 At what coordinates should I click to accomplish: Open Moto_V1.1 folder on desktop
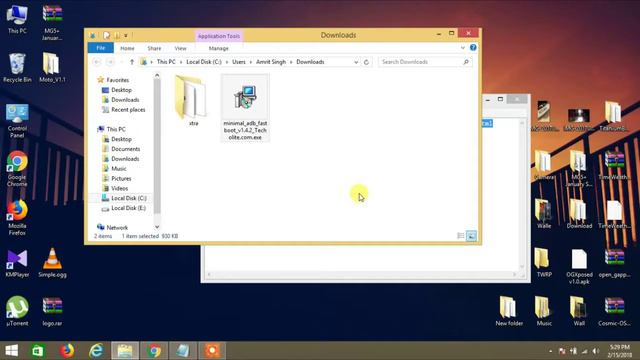(52, 68)
